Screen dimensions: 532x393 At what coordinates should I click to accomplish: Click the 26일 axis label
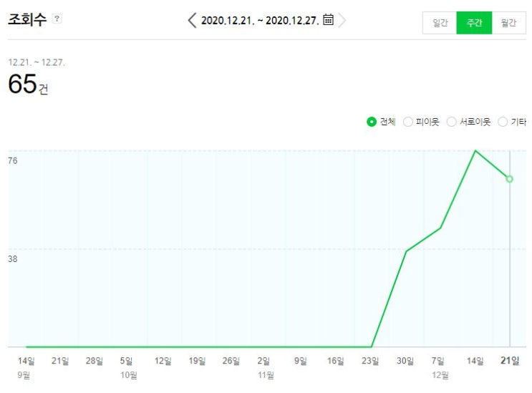(231, 361)
